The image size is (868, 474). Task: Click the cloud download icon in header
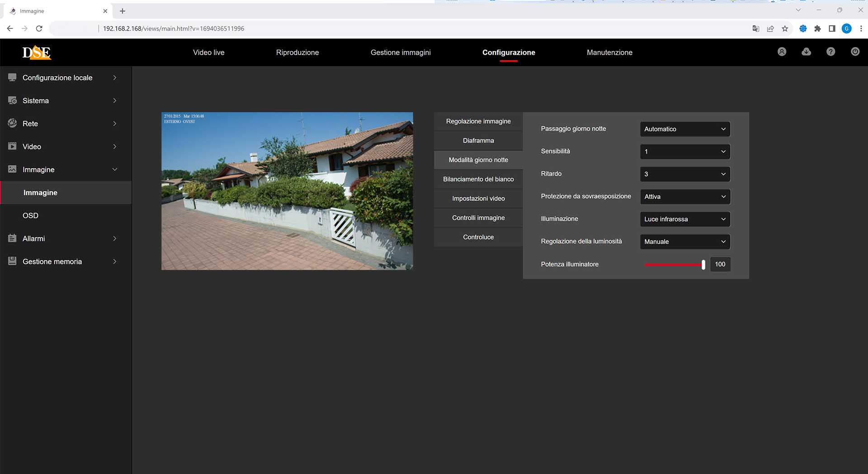coord(806,52)
